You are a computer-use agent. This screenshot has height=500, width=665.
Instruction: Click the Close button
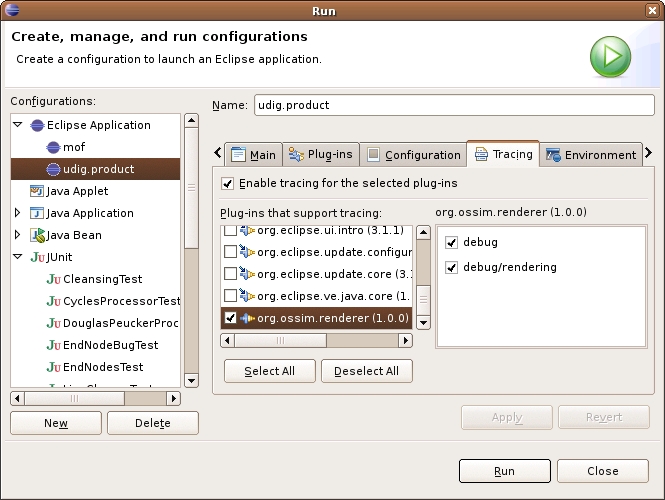pos(603,471)
